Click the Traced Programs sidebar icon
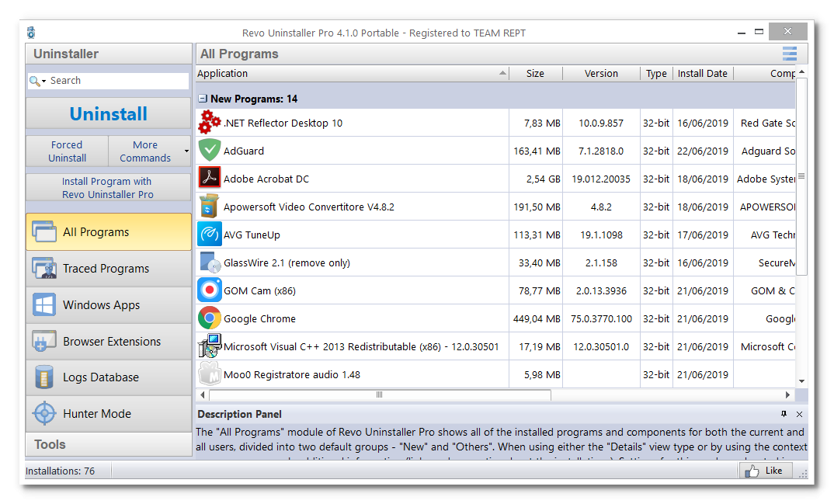This screenshot has height=504, width=834. (44, 269)
